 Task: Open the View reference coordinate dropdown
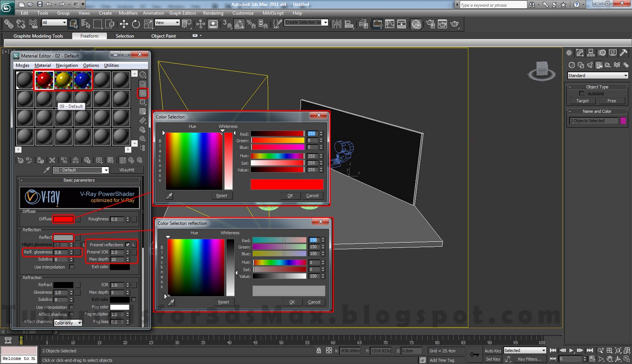pyautogui.click(x=167, y=23)
